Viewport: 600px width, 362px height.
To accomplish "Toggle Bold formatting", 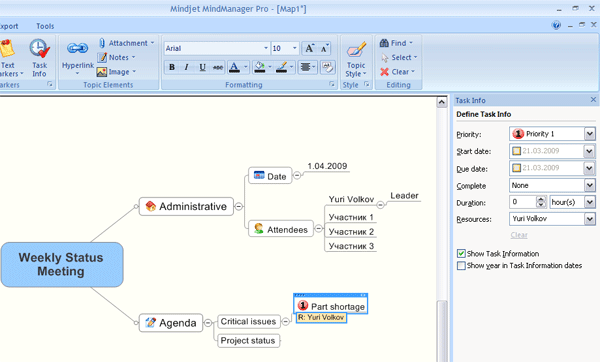I will coord(172,67).
